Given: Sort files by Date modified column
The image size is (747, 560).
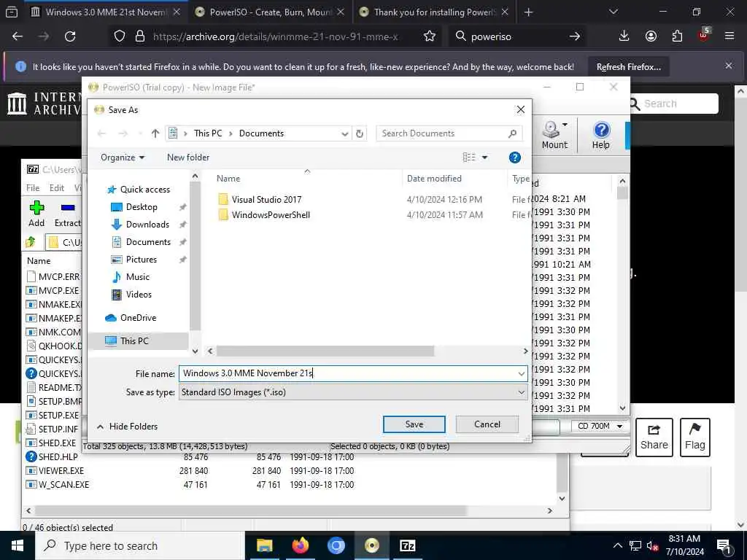Looking at the screenshot, I should [434, 179].
